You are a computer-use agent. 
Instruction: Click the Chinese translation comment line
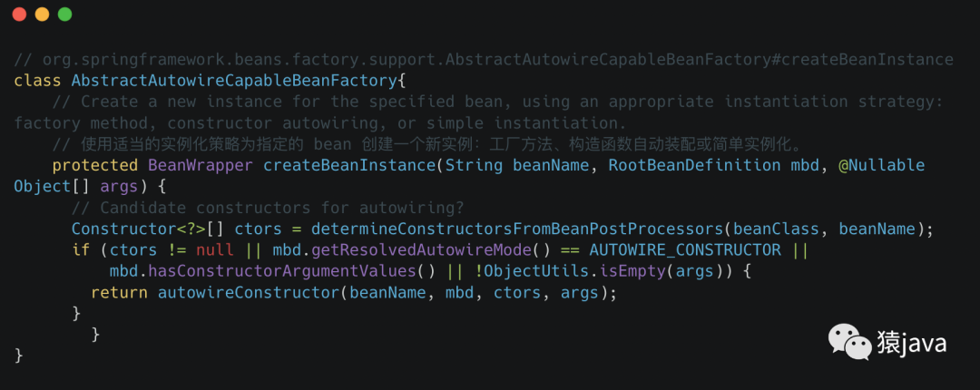[x=426, y=144]
